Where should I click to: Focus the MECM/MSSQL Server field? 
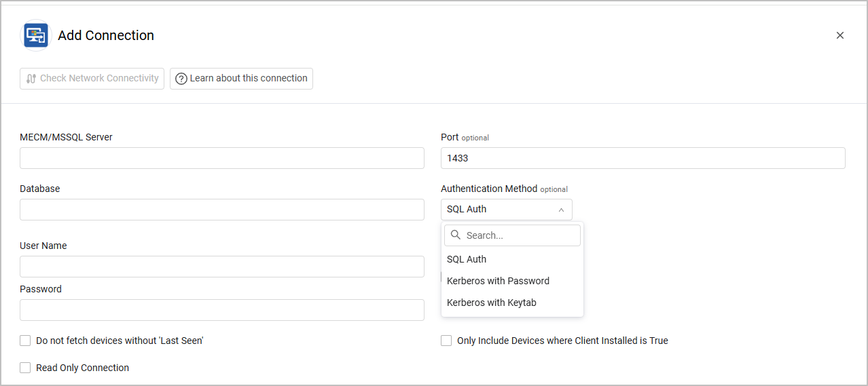(222, 158)
